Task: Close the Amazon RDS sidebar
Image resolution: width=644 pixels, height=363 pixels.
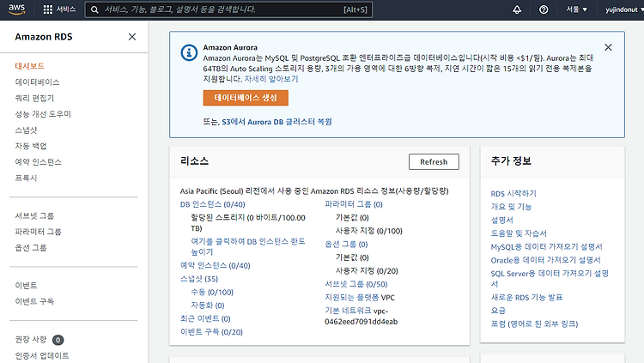Action: click(132, 37)
